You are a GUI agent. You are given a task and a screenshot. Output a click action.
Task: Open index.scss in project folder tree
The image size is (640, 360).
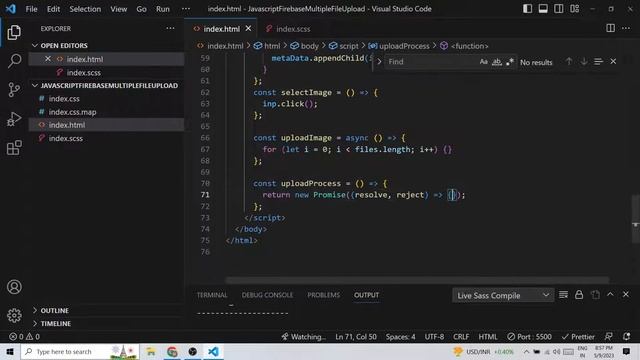pyautogui.click(x=106, y=138)
